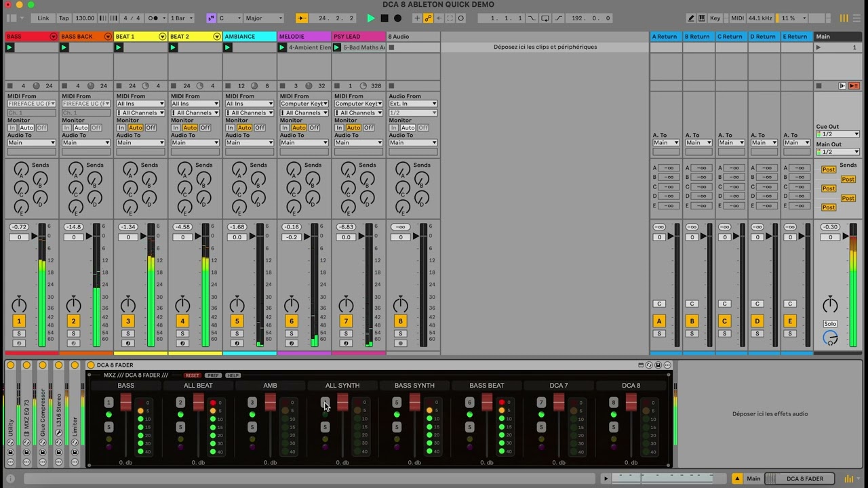
Task: Click track activator 1 on BASS
Action: click(19, 321)
